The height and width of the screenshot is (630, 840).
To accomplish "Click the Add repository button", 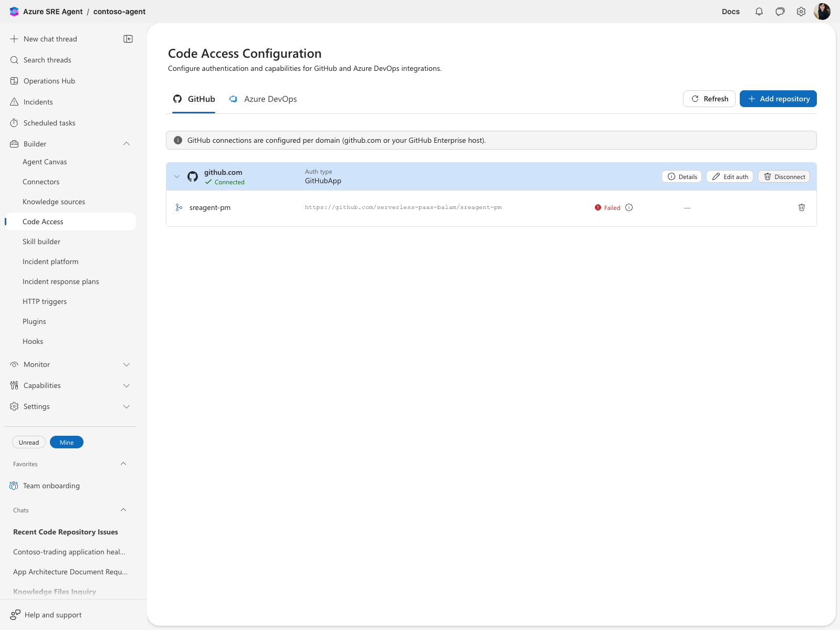I will click(x=778, y=99).
